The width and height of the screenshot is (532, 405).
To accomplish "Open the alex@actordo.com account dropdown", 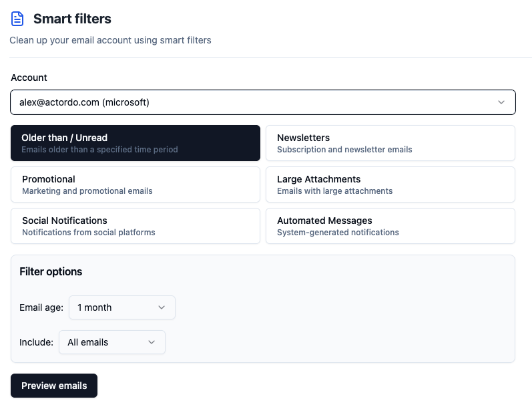I will 263,102.
